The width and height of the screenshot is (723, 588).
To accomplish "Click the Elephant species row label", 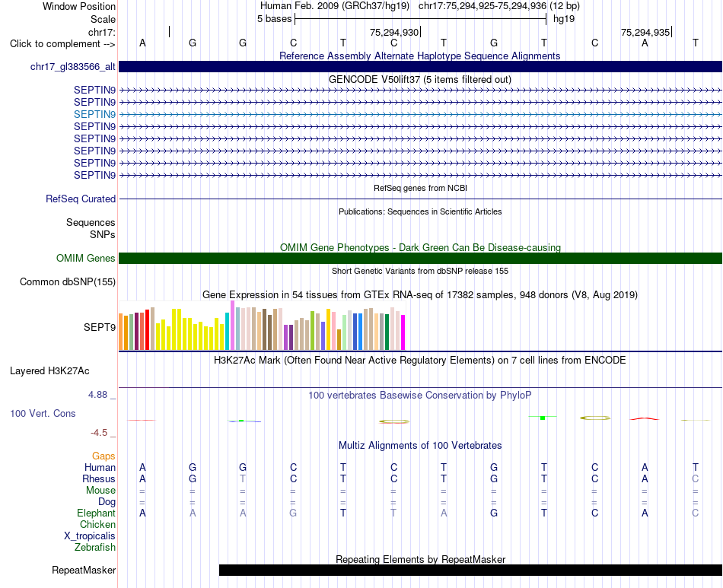I will tap(97, 513).
